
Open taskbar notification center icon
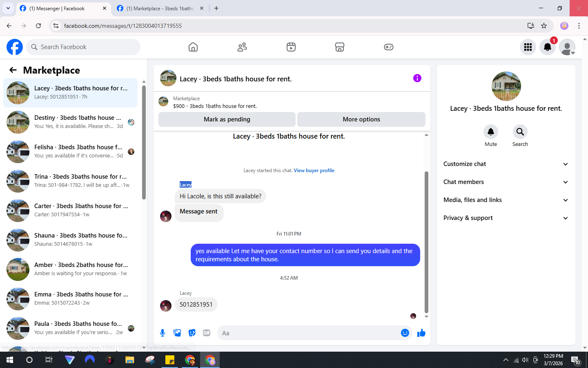576,360
